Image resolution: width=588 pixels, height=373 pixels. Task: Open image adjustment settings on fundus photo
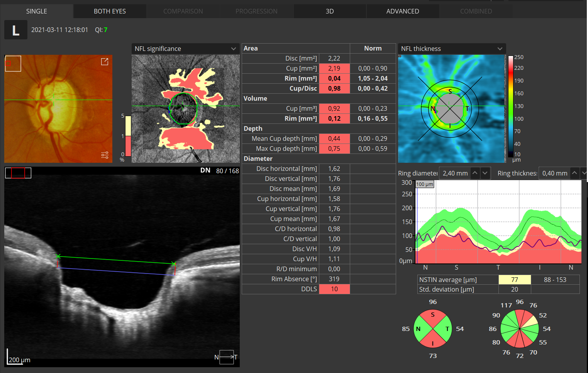(104, 155)
